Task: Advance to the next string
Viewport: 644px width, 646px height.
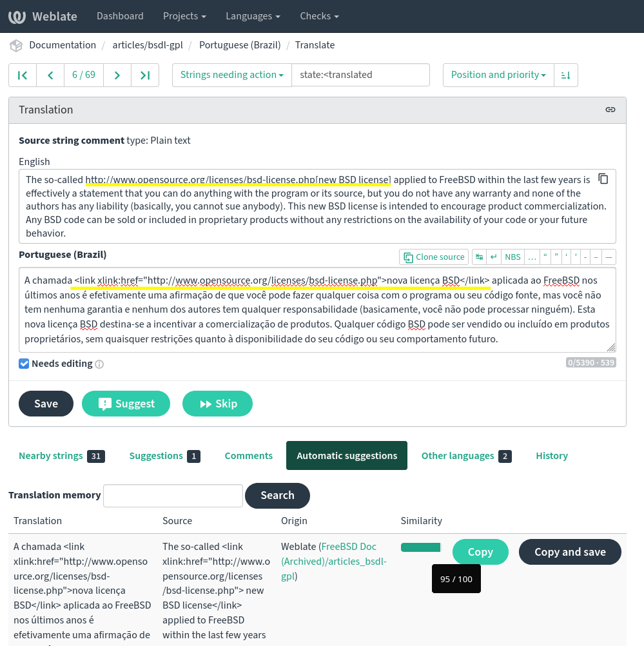Action: coord(117,75)
